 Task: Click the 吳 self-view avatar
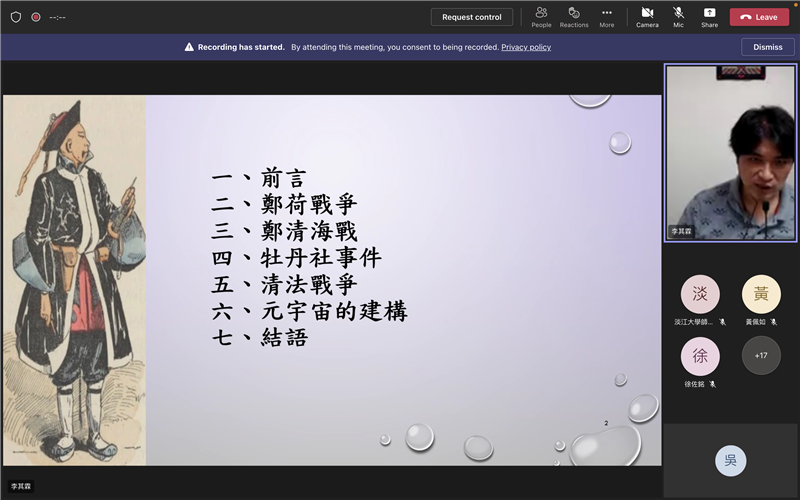731,460
